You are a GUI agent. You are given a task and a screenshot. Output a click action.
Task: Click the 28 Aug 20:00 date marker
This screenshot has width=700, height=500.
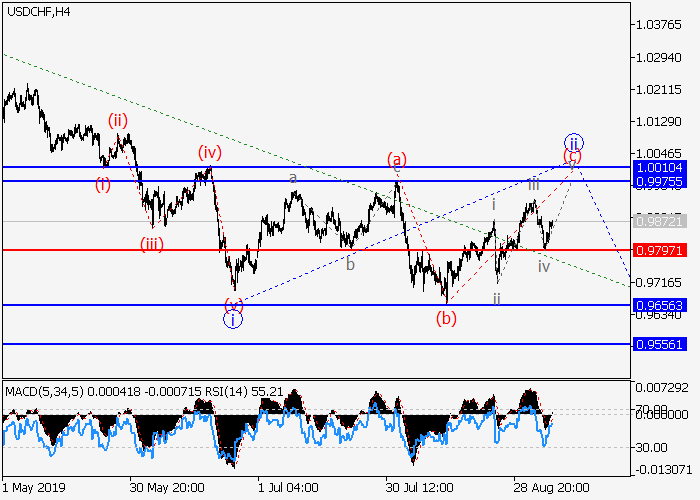coord(543,487)
